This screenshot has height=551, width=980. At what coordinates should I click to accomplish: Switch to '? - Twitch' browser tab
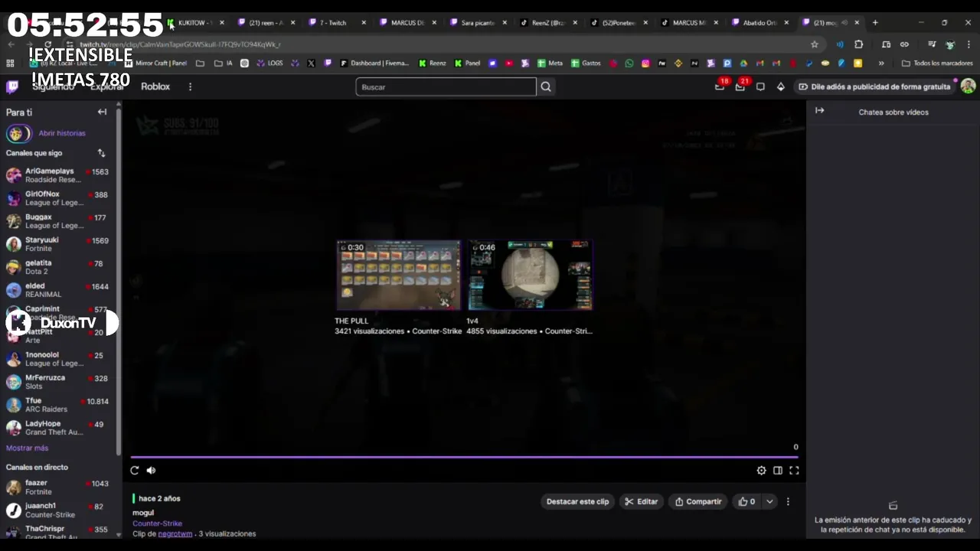click(x=337, y=23)
